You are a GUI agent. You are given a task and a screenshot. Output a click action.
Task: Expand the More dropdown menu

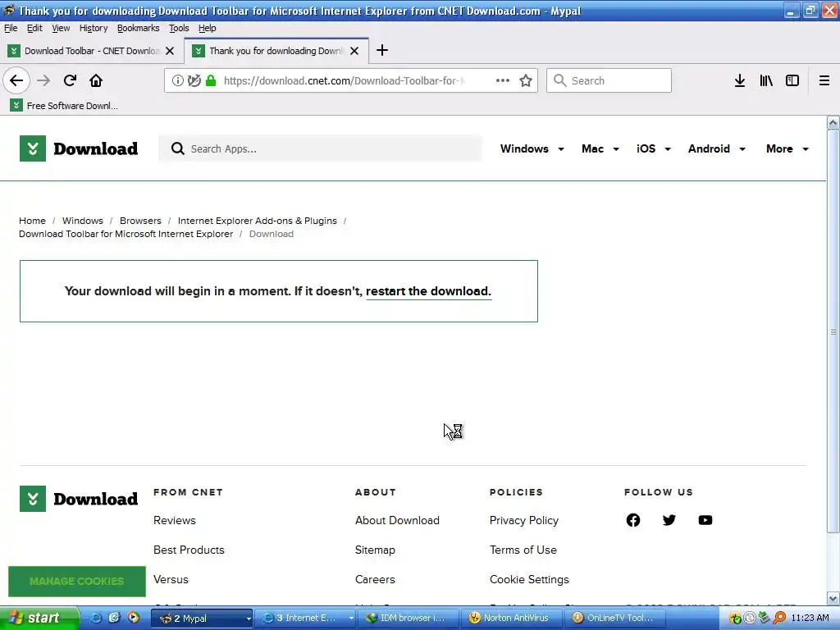pos(787,149)
